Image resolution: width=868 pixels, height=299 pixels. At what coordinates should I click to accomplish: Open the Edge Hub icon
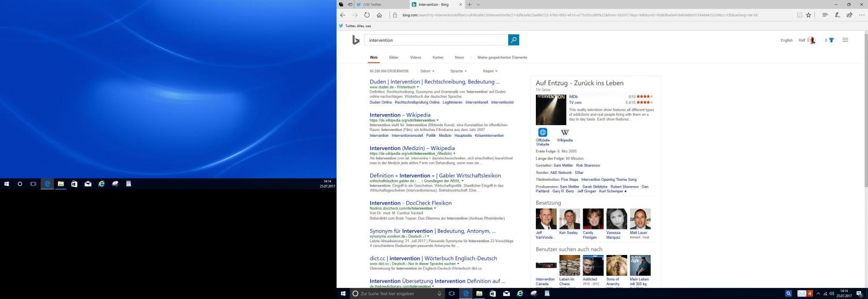tap(825, 15)
